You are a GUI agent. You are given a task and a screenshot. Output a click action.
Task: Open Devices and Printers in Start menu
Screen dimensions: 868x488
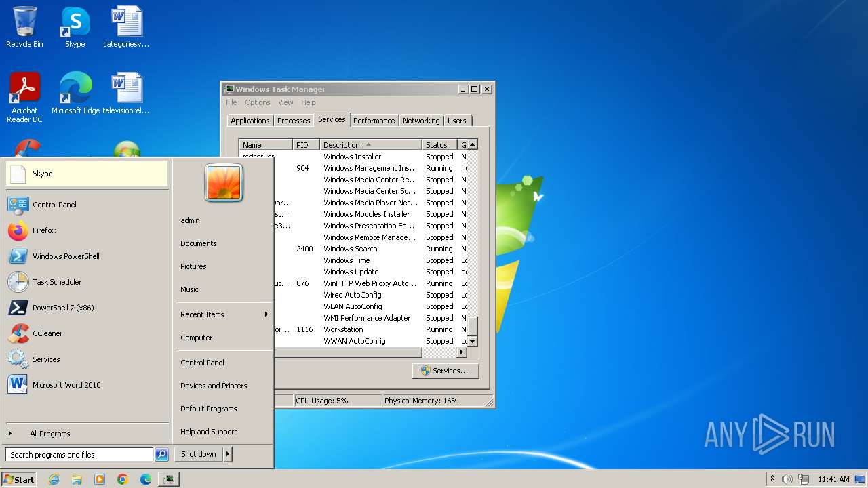214,386
